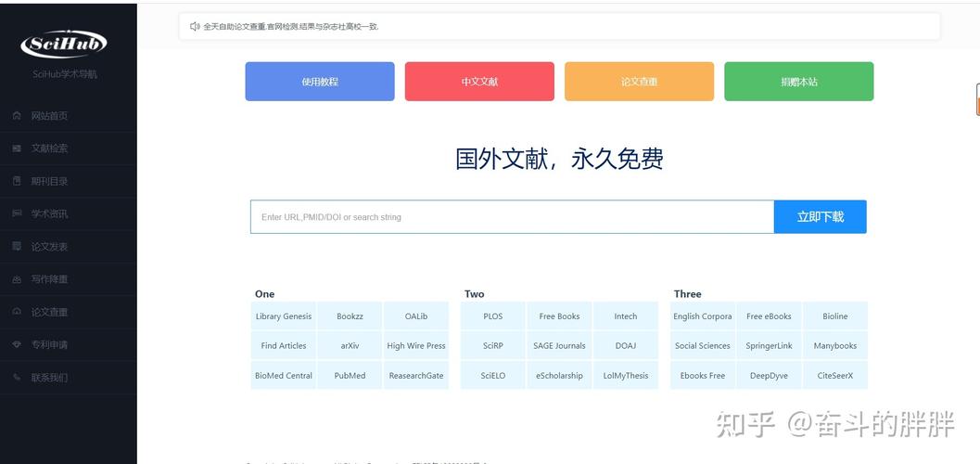980x464 pixels.
Task: Open the SAGE Journals link
Action: click(x=559, y=346)
